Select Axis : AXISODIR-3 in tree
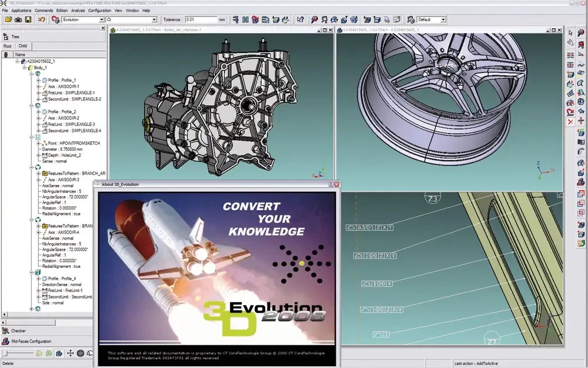Viewport: 588px width, 368px height. click(64, 180)
